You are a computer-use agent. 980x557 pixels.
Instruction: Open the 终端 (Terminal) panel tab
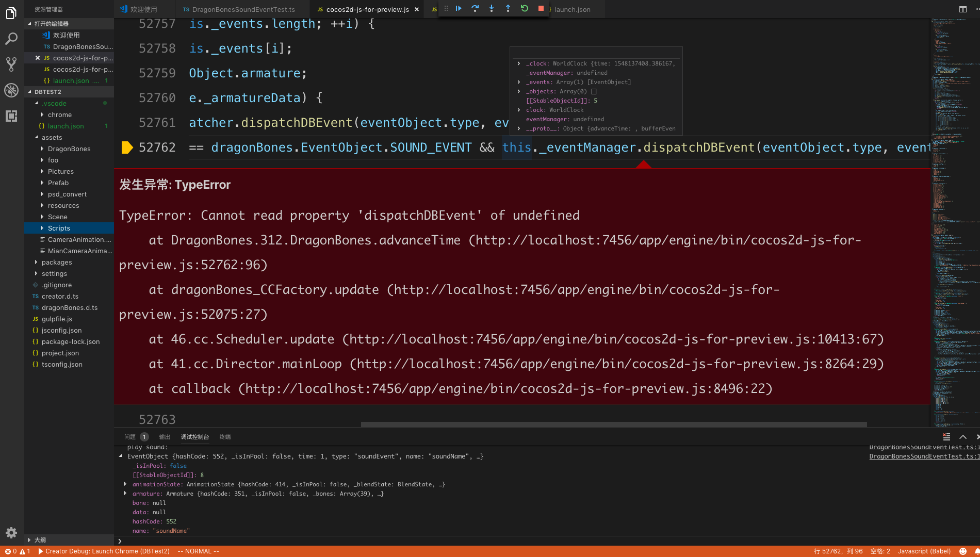click(225, 437)
